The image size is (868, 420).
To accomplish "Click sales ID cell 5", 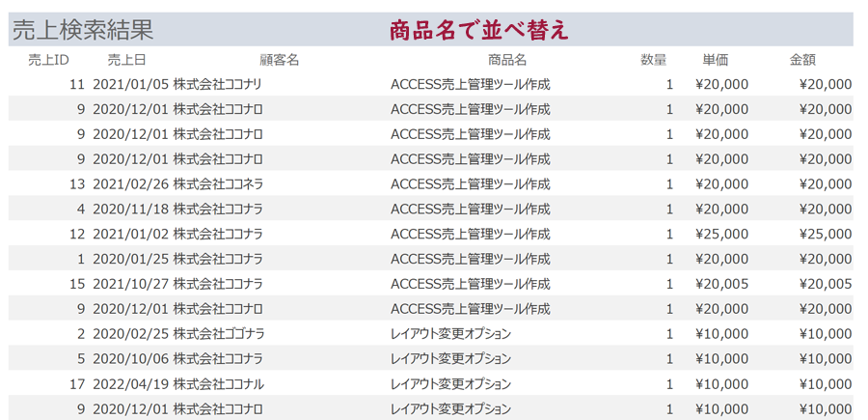I will [x=81, y=358].
